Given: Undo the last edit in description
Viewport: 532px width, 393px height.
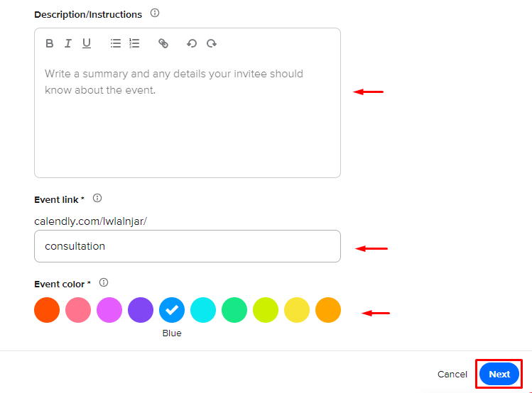Looking at the screenshot, I should 192,43.
